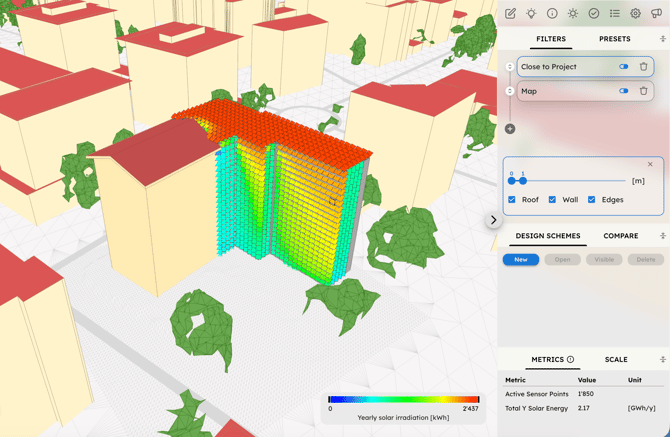Collapse side panel with chevron arrow

(x=493, y=220)
